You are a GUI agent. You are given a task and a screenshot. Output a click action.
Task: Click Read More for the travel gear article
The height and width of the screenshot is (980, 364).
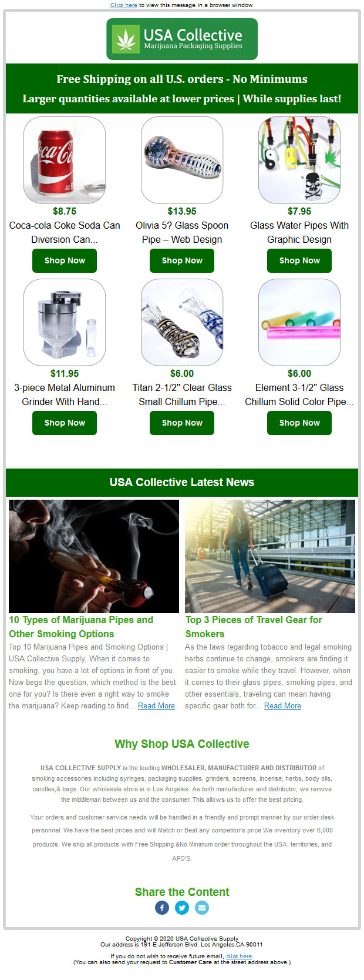coord(282,705)
